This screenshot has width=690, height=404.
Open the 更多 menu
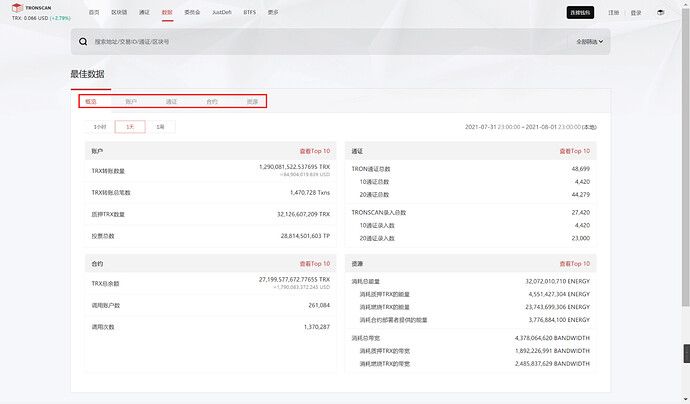(273, 12)
